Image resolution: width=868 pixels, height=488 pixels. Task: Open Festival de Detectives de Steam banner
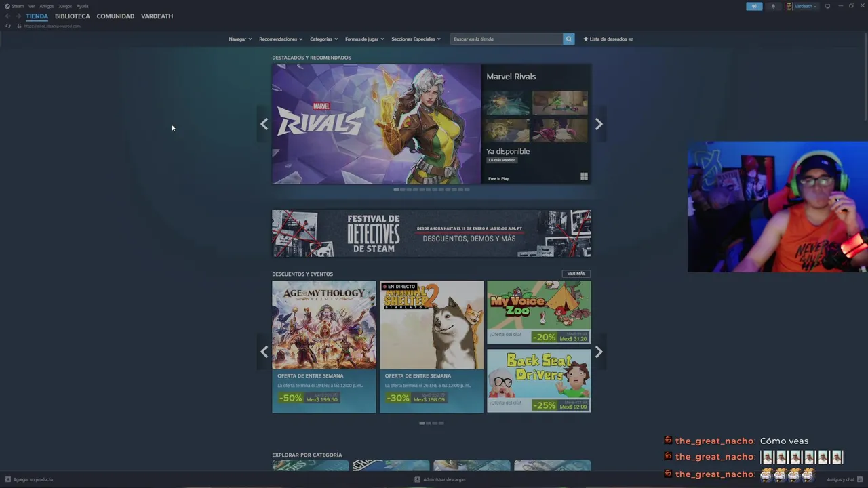pyautogui.click(x=431, y=233)
